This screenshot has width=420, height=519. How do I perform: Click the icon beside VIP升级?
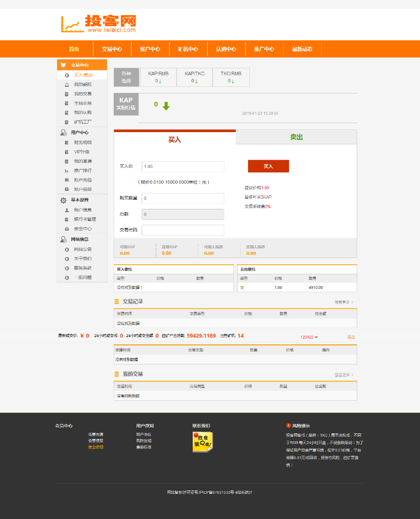tap(67, 152)
